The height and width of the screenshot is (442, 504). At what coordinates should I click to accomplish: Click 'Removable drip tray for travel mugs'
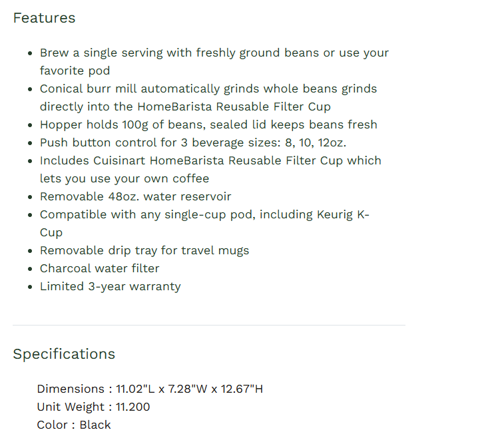tap(144, 251)
